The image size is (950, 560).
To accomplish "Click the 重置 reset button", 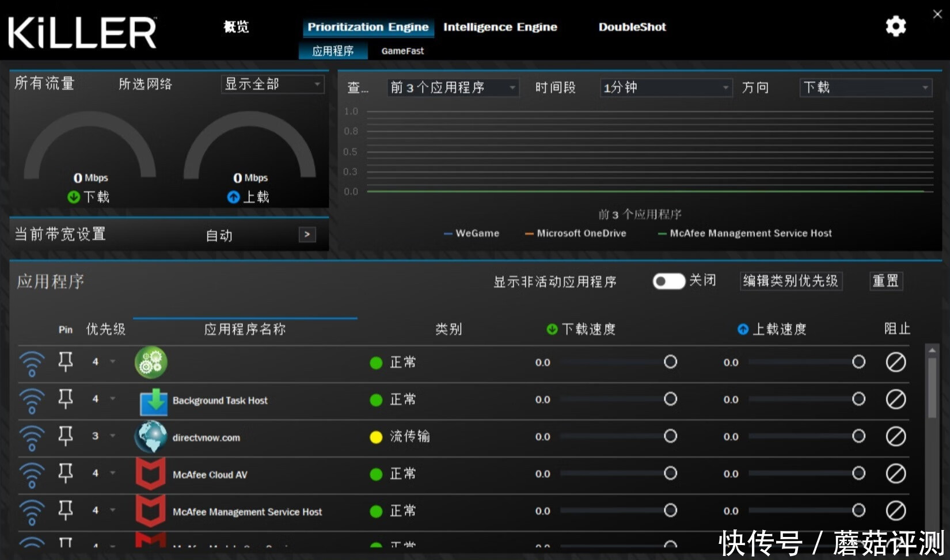I will click(x=886, y=281).
